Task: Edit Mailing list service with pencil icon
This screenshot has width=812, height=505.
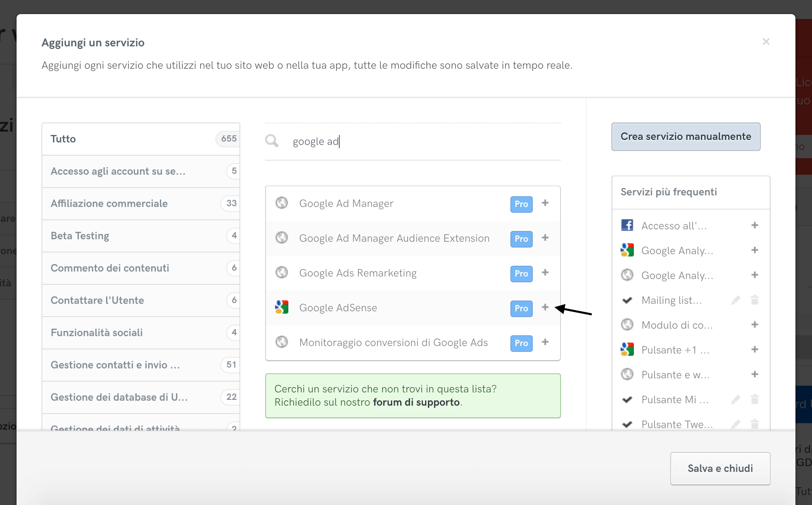Action: 736,300
